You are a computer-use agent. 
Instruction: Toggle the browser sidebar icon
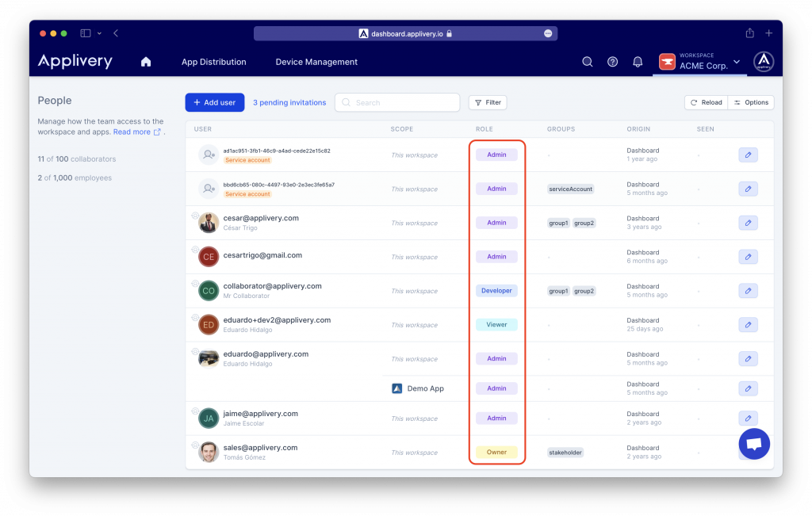click(x=86, y=33)
